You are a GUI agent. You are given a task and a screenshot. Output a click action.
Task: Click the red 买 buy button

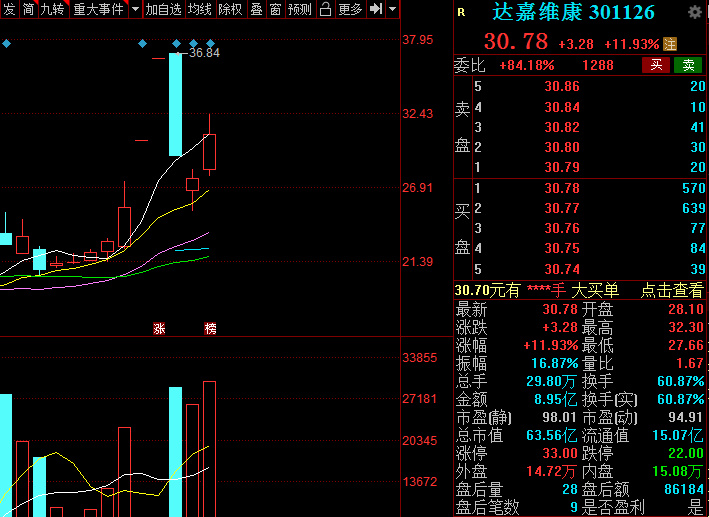(x=656, y=65)
